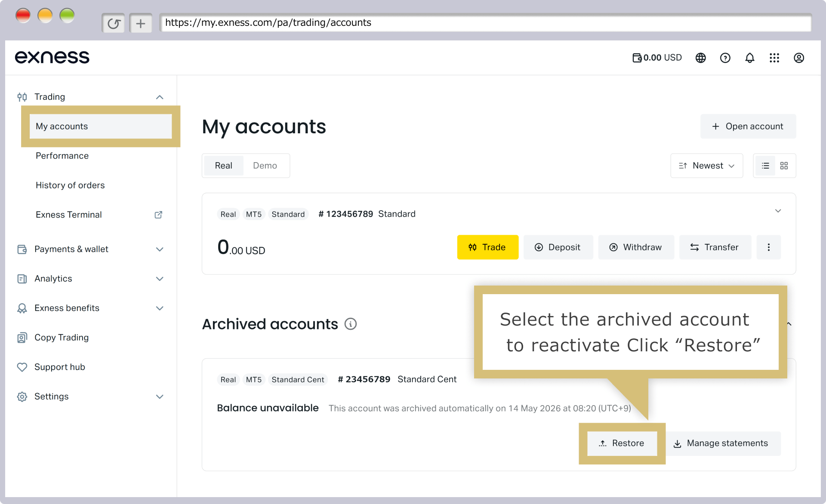Open the apps grid menu
Image resolution: width=826 pixels, height=504 pixels.
click(x=774, y=58)
